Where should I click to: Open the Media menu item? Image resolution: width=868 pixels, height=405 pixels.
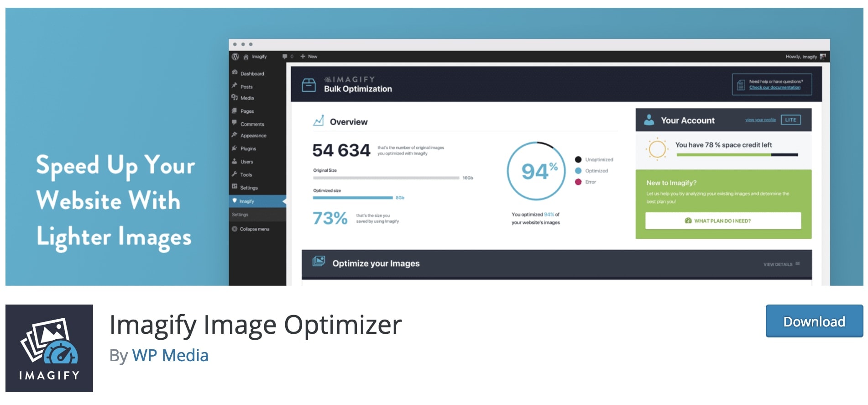click(247, 98)
